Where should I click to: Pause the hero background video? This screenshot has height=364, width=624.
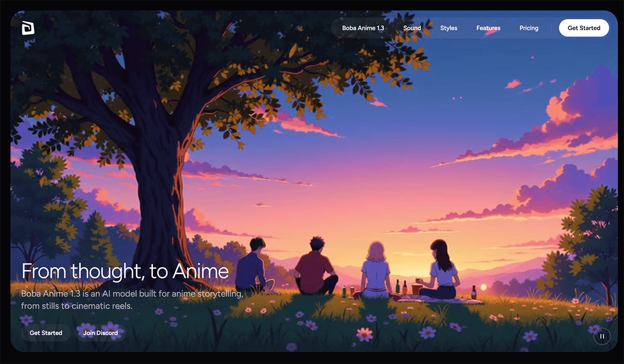tap(602, 336)
